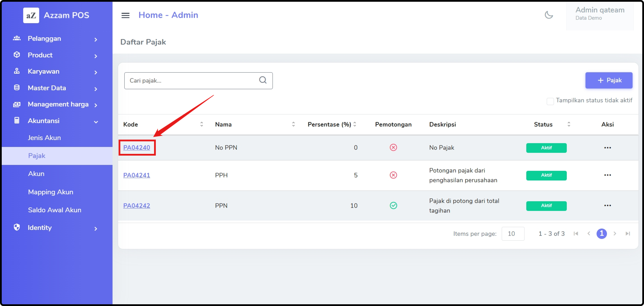This screenshot has width=644, height=306.
Task: Sort table by Persentase column
Action: (355, 124)
